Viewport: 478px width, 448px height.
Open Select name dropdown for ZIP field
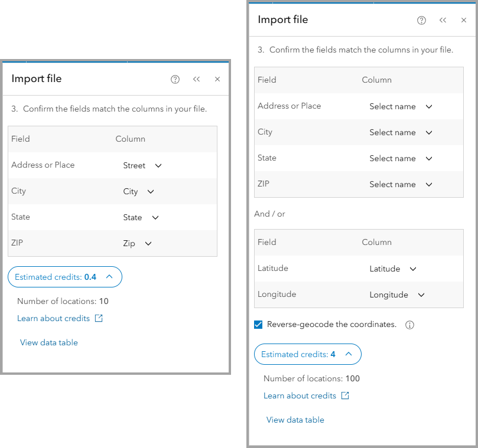(x=401, y=185)
